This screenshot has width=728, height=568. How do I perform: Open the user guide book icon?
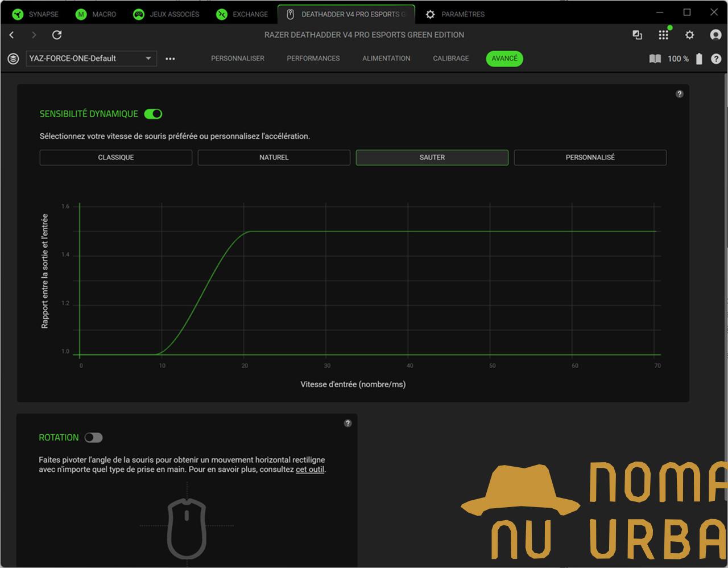(x=655, y=59)
